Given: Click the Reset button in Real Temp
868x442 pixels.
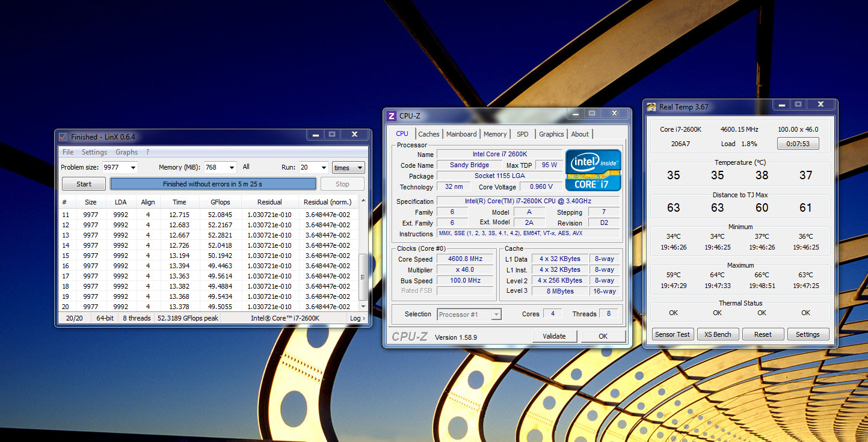Looking at the screenshot, I should click(763, 334).
